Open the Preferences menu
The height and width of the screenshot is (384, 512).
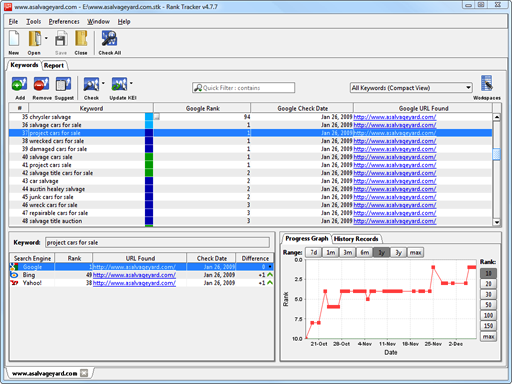point(64,22)
